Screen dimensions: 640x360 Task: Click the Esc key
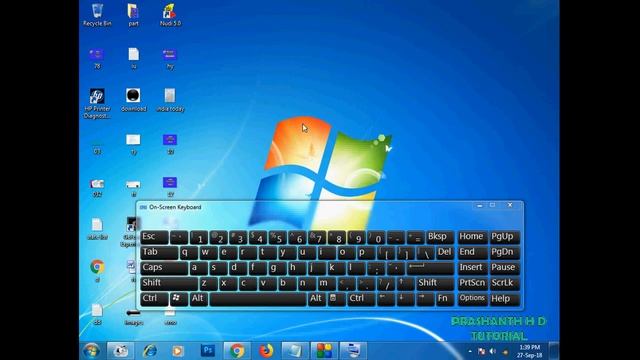click(x=154, y=237)
